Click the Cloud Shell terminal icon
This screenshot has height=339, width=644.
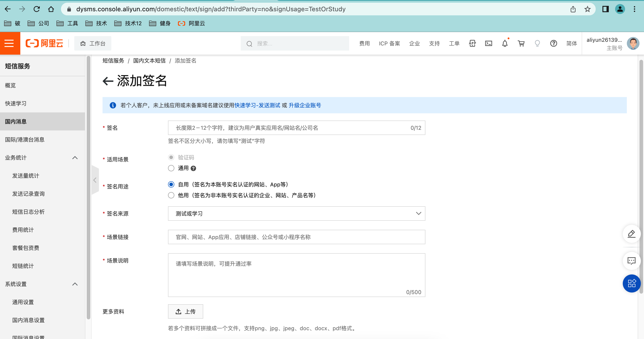488,44
